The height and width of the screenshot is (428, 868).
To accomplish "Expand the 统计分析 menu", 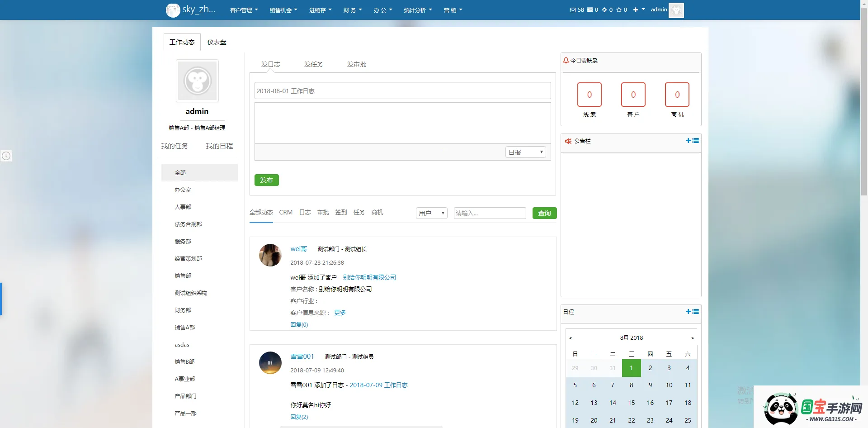I will [x=418, y=10].
